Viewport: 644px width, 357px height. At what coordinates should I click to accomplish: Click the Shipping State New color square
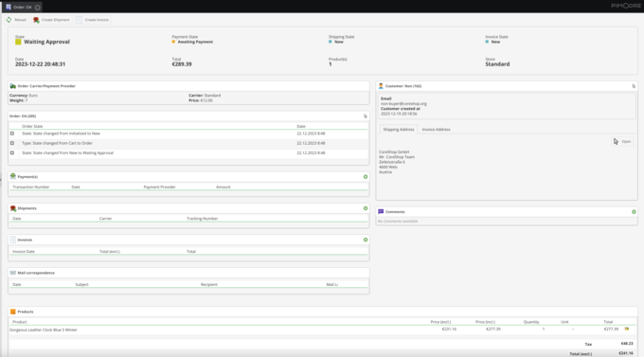pos(331,42)
